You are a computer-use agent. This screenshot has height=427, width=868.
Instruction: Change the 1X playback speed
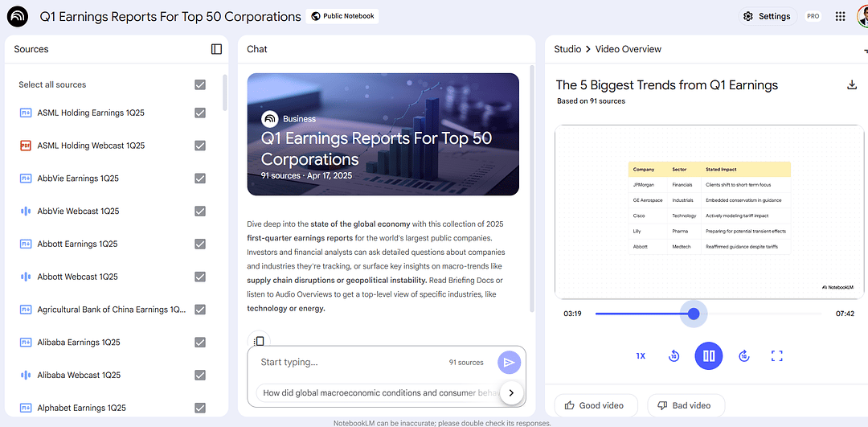(641, 355)
